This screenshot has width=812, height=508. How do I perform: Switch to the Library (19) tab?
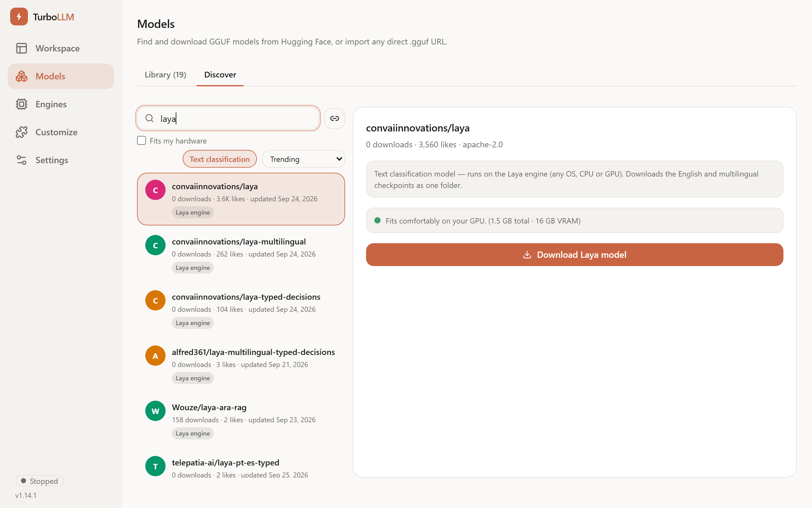click(166, 75)
